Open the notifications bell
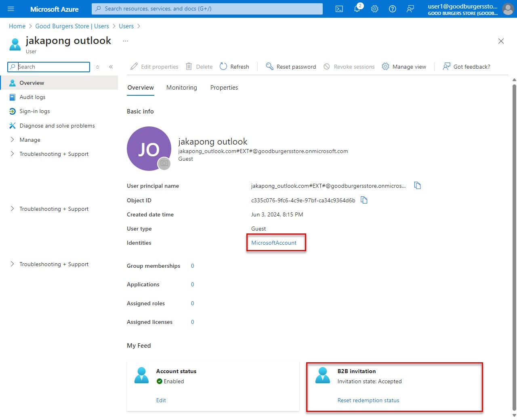The image size is (517, 420). 357,8
